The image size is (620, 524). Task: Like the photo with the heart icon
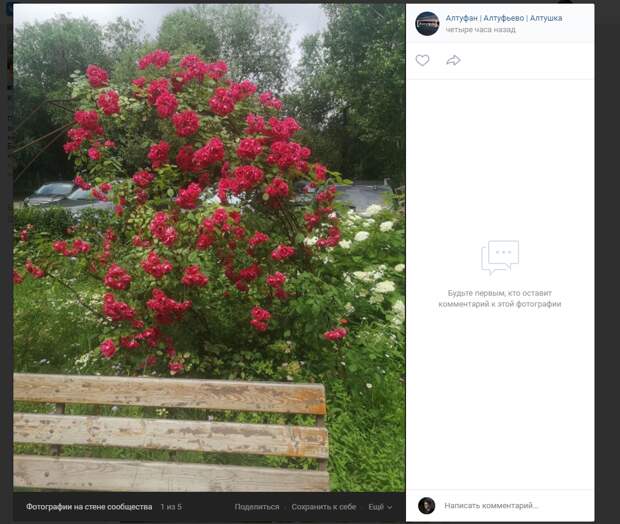pos(422,61)
